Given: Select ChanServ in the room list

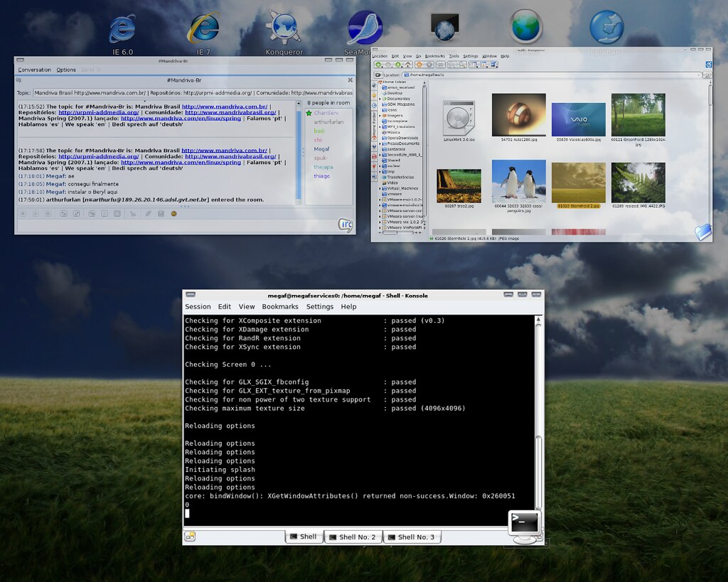Looking at the screenshot, I should pos(326,113).
